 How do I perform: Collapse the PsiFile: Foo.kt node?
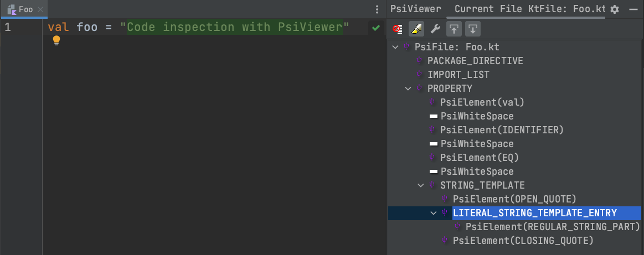(395, 47)
